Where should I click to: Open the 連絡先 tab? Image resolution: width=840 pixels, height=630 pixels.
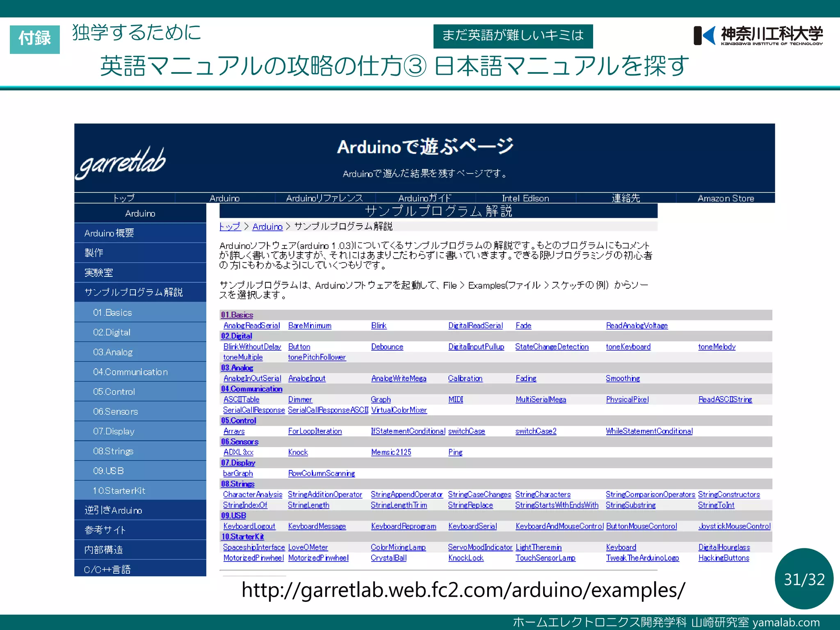coord(625,198)
